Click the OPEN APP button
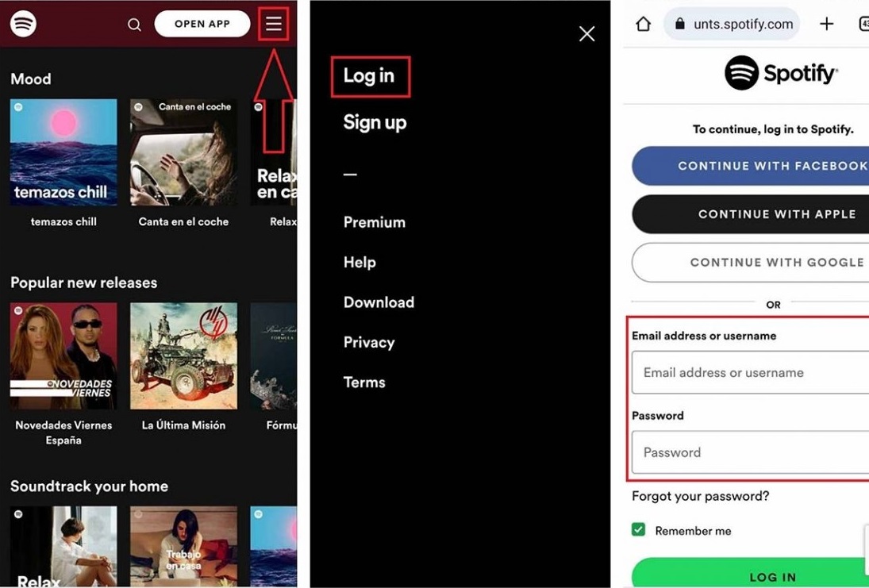The height and width of the screenshot is (588, 869). [x=202, y=24]
